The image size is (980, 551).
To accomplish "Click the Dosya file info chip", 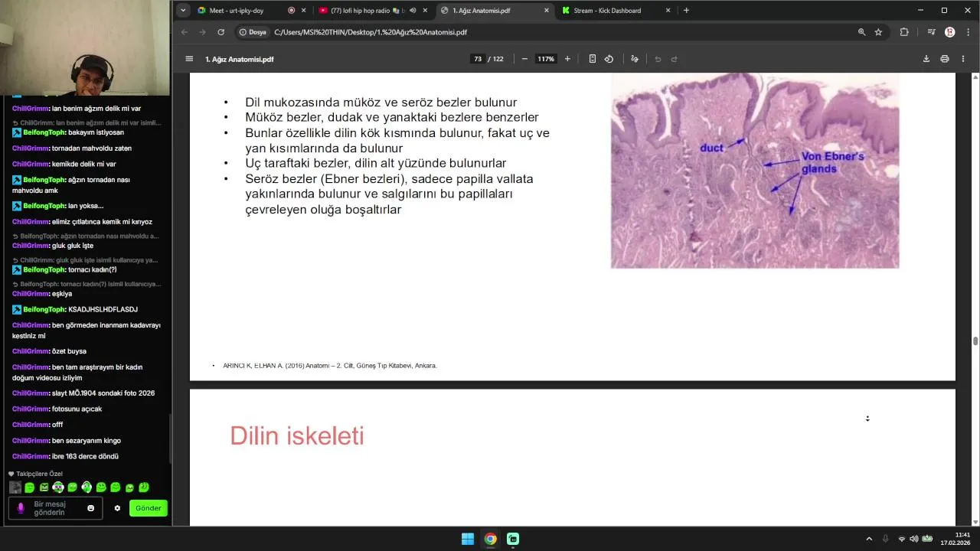I will tap(253, 32).
